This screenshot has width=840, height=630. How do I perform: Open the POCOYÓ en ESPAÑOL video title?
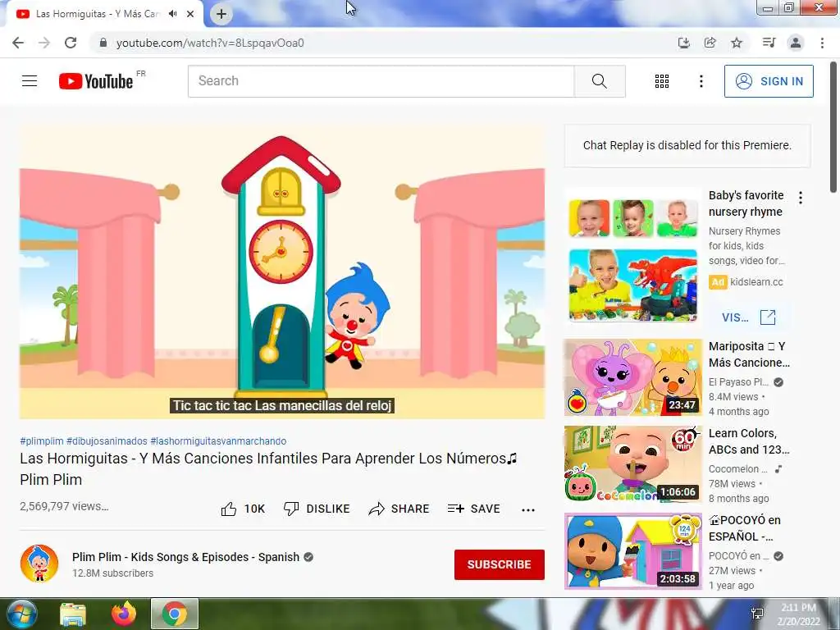(745, 528)
